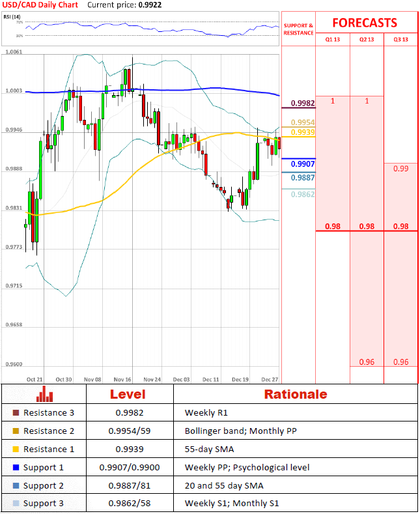
Task: Click the 'Q1 13' forecast column header
Action: coord(333,40)
